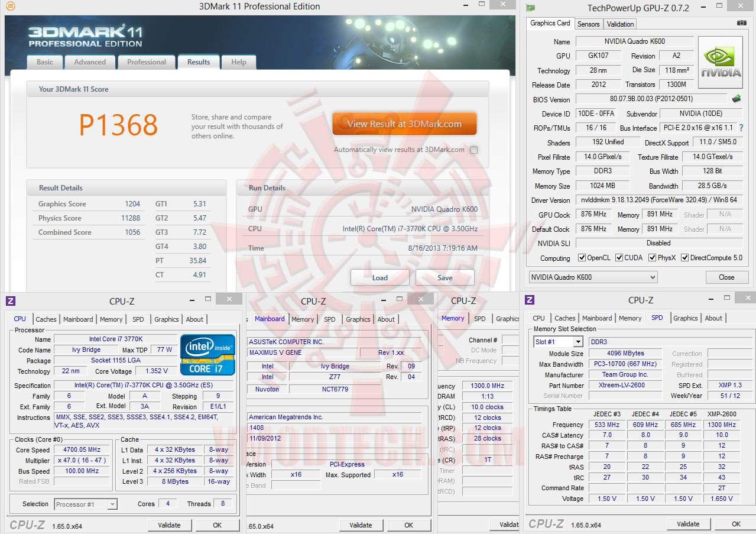Open the CPU tab in the CPU-Z SPD window
756x534 pixels.
538,318
